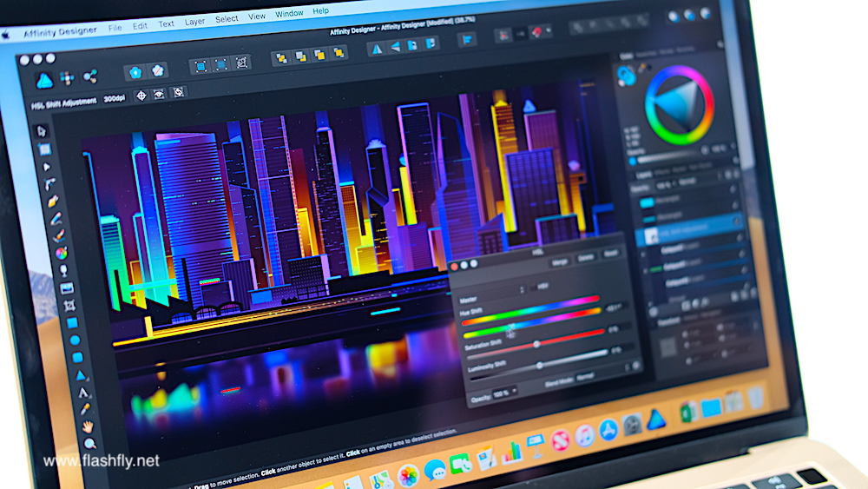Switch to the Pixel Persona icon
The image size is (868, 489).
pyautogui.click(x=68, y=79)
